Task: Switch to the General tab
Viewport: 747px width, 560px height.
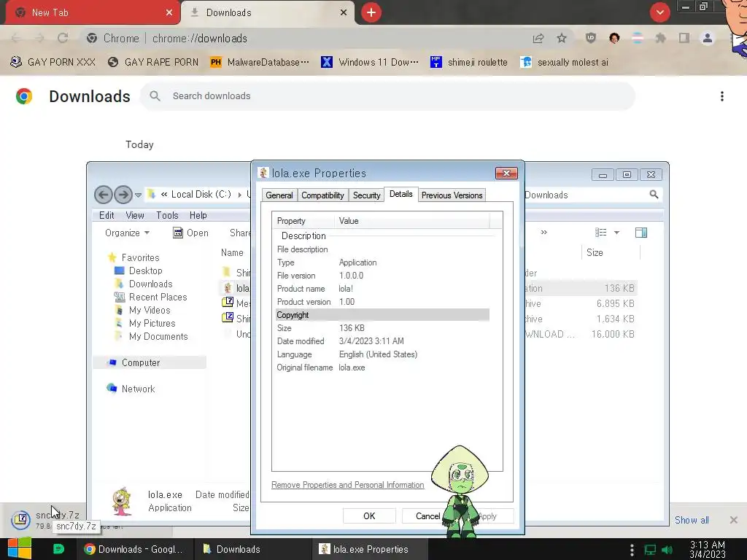Action: (x=279, y=195)
